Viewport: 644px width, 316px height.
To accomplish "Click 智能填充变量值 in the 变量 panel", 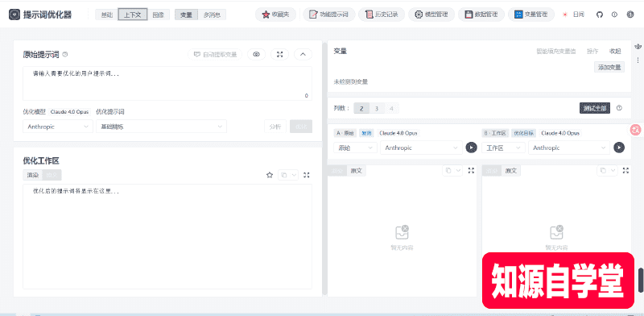I will pos(556,52).
